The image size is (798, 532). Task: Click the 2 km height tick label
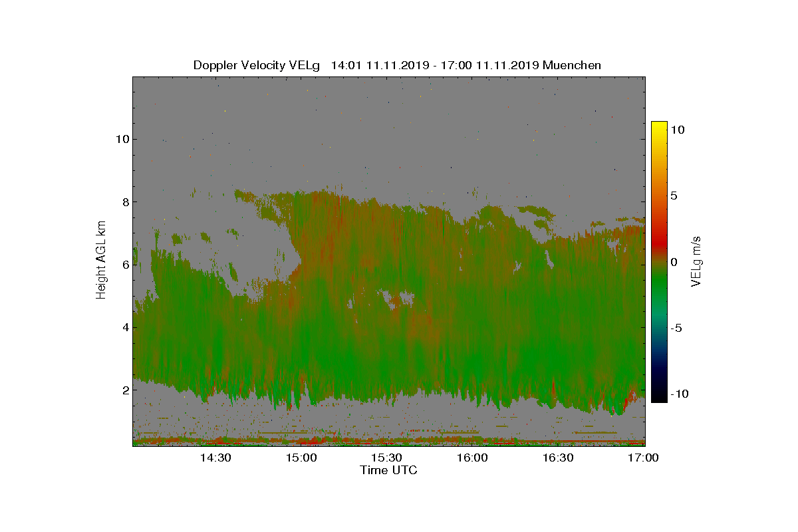125,390
